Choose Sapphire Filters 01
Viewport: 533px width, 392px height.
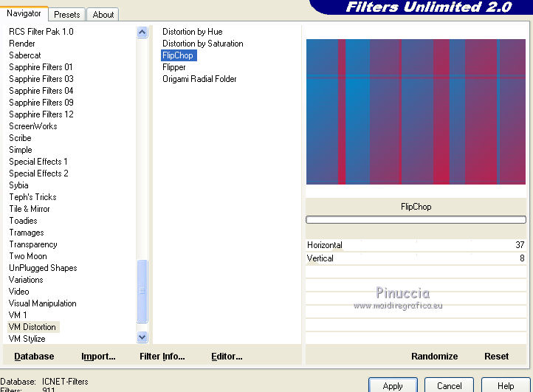[41, 67]
